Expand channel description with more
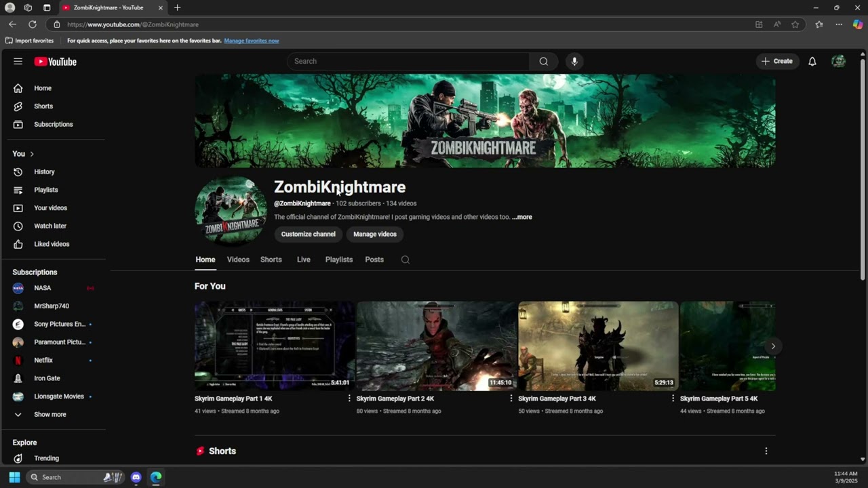 pos(522,217)
